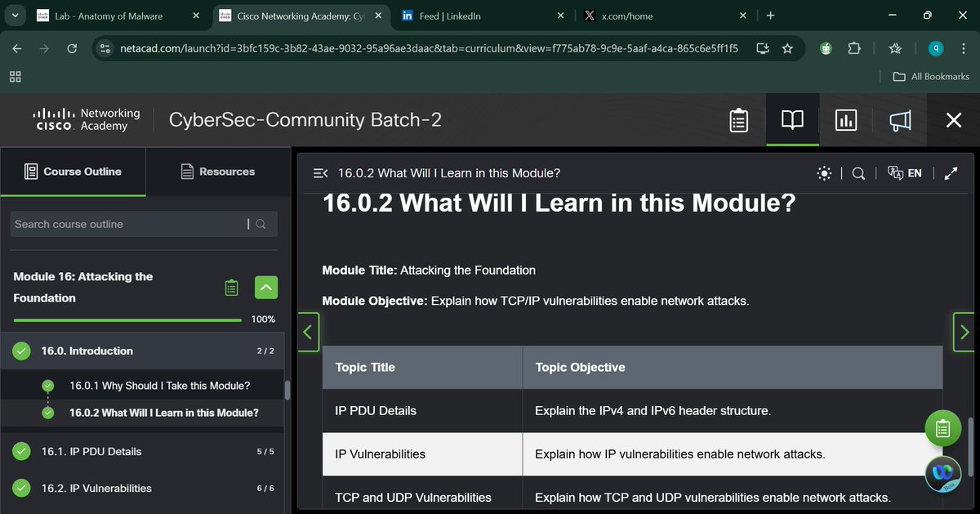This screenshot has height=514, width=980.
Task: Open the Announcements megaphone icon
Action: click(x=899, y=120)
